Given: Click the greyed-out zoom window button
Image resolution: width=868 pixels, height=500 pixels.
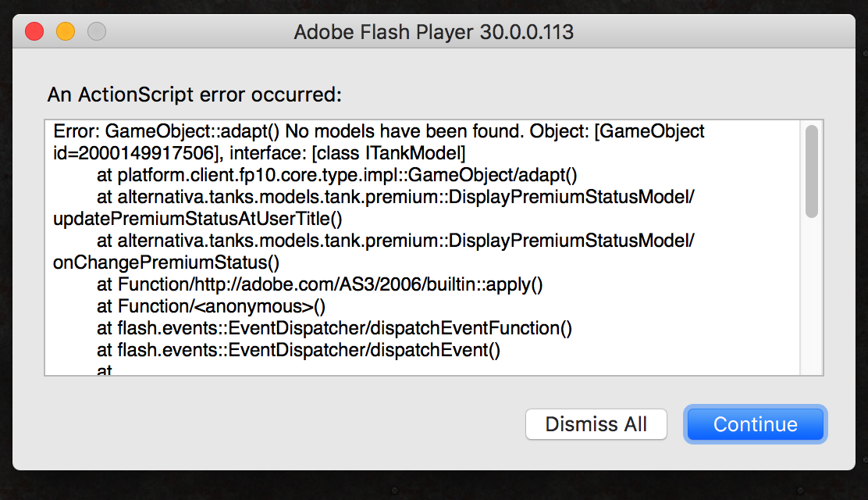Looking at the screenshot, I should pos(96,32).
